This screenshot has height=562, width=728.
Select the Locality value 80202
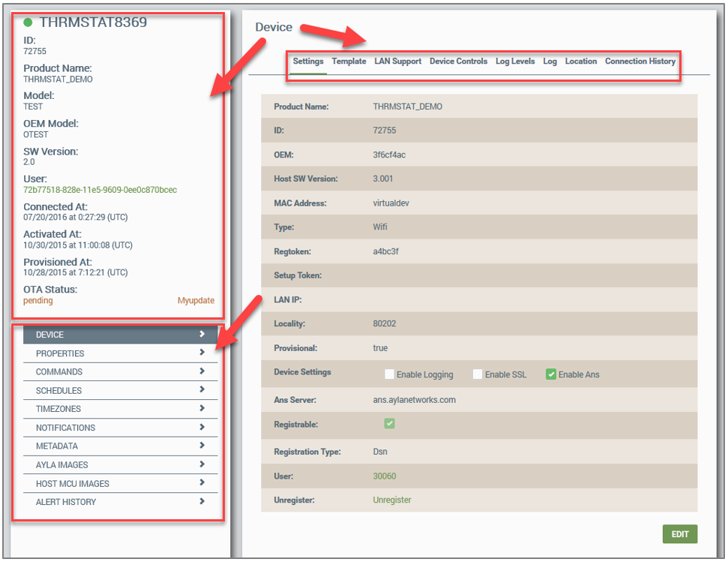coord(385,323)
